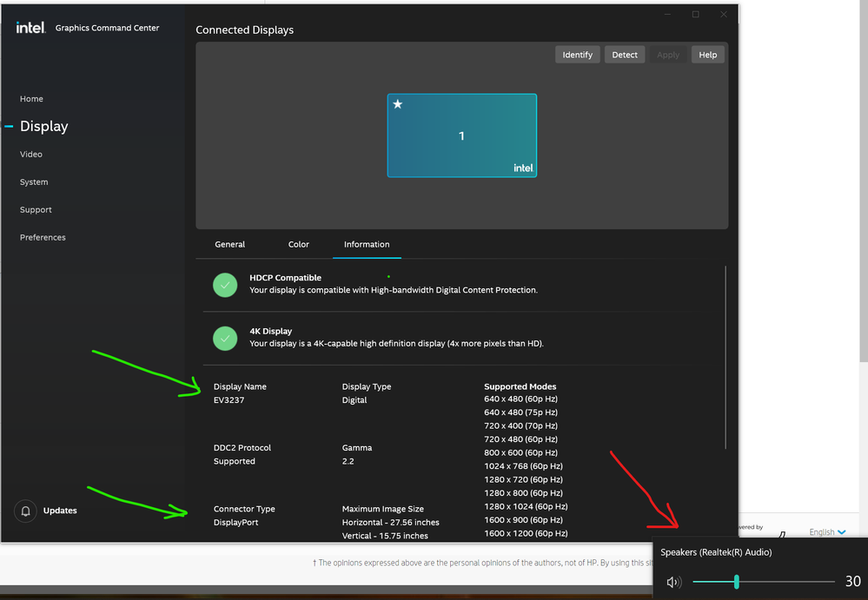This screenshot has height=600, width=868.
Task: Click the volume level value "30"
Action: [x=852, y=581]
